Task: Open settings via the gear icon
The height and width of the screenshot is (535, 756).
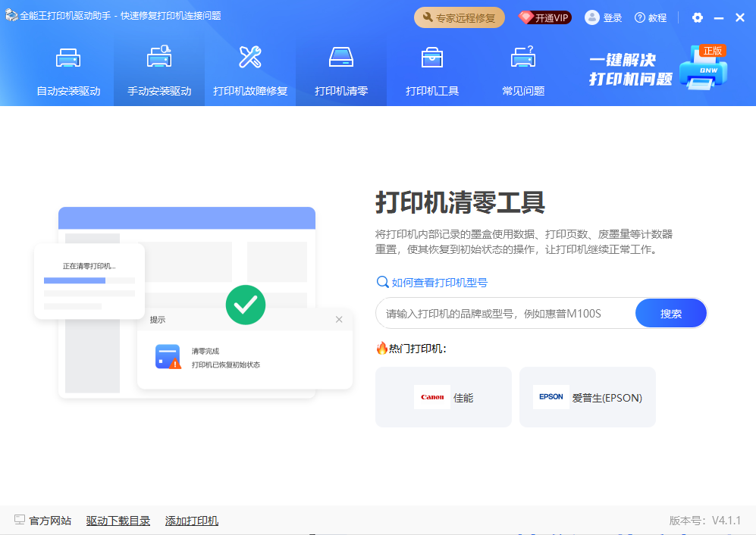Action: coord(698,17)
